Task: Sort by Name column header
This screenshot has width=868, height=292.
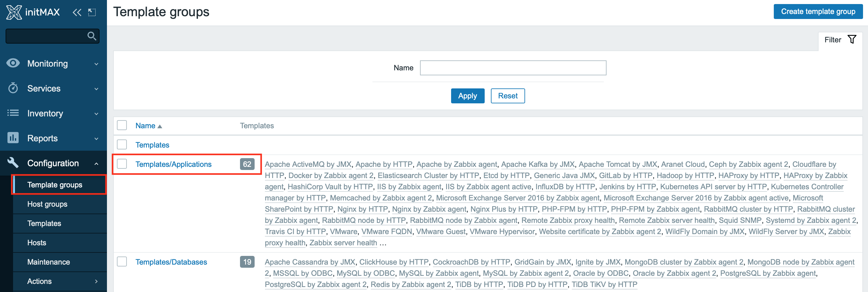Action: click(145, 126)
